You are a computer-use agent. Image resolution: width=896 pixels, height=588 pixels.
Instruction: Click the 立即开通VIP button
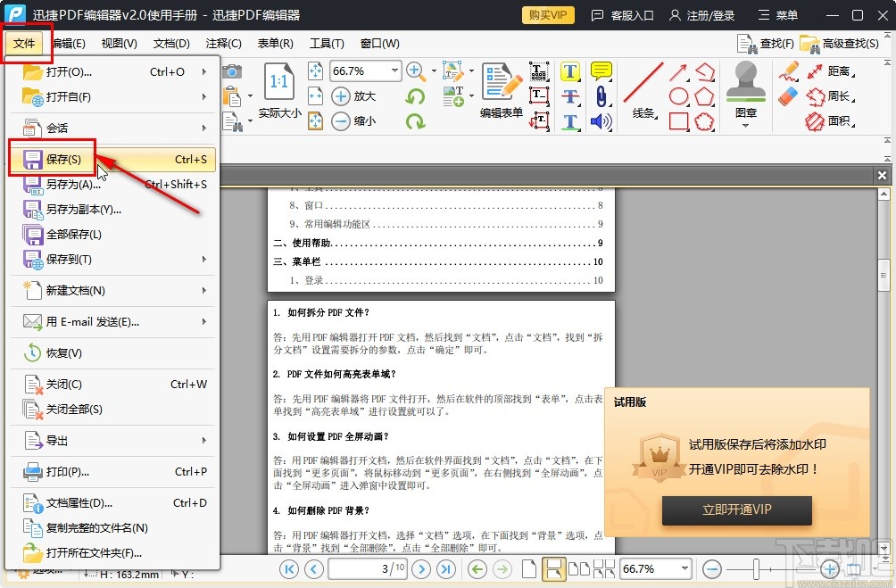(x=736, y=510)
